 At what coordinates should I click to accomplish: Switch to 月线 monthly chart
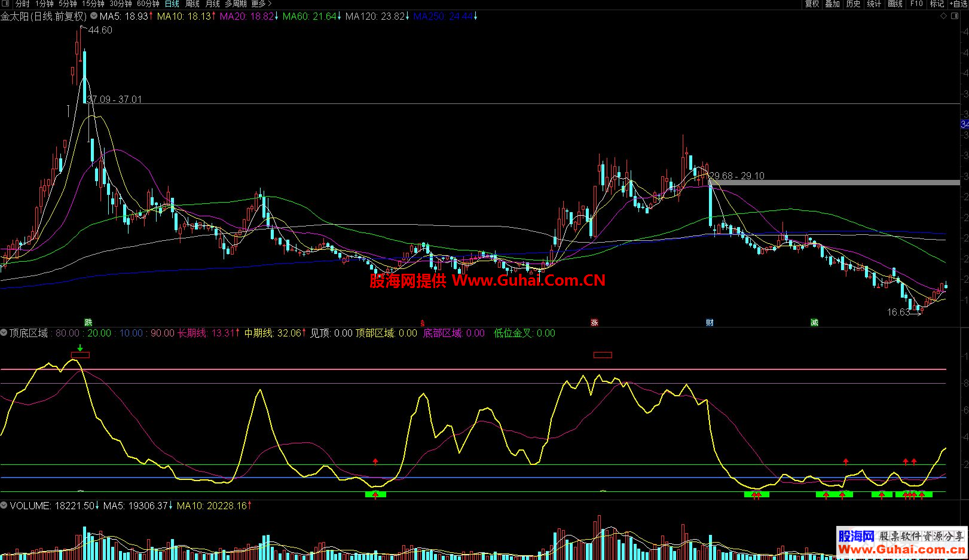[x=213, y=4]
